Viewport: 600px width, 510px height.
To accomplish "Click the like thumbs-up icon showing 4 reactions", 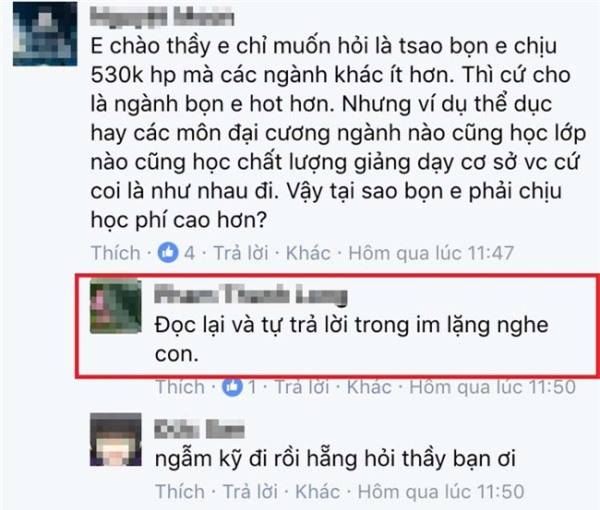I will click(168, 253).
